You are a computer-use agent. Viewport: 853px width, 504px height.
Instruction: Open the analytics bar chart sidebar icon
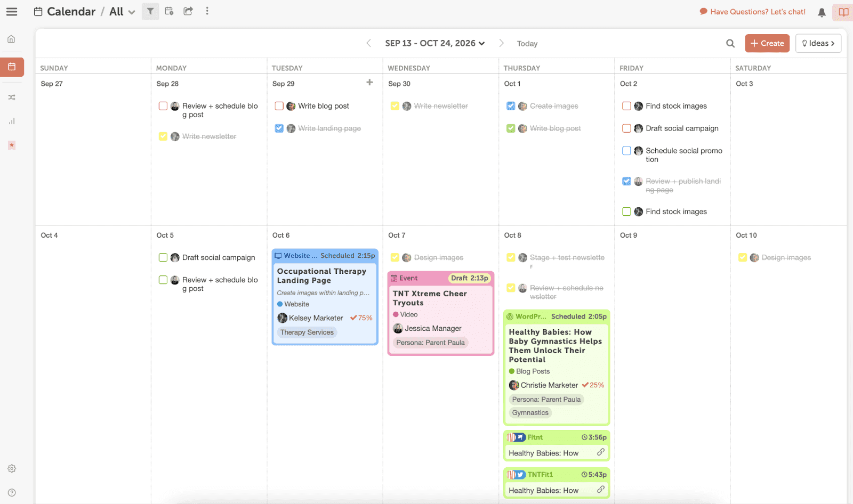coord(11,121)
